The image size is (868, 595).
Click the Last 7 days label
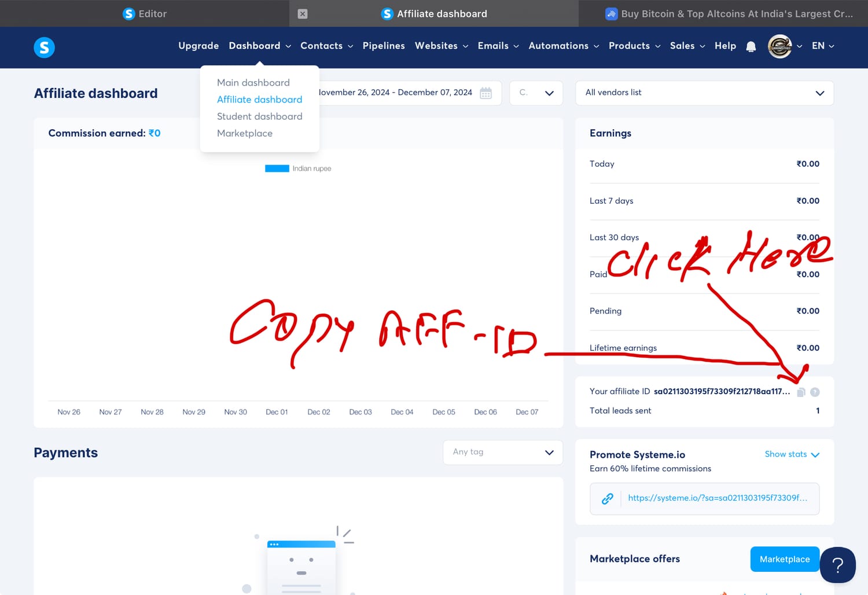(611, 201)
